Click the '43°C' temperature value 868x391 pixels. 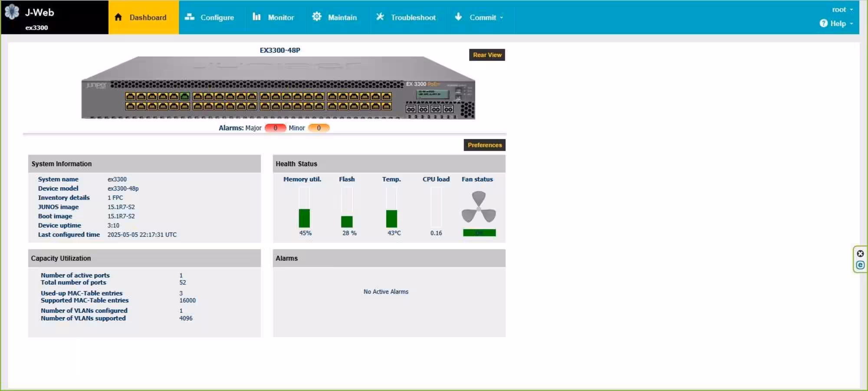(394, 233)
